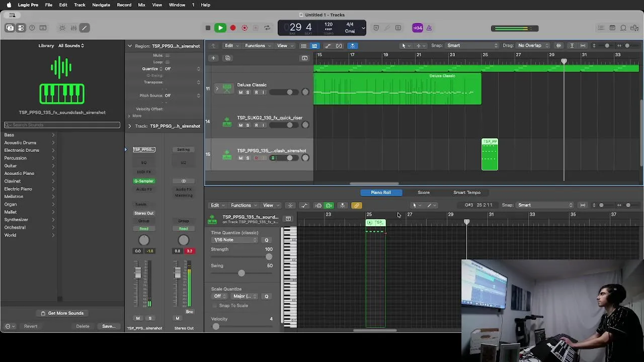Screen dimensions: 644x362
Task: Open the File menu
Action: (x=49, y=5)
